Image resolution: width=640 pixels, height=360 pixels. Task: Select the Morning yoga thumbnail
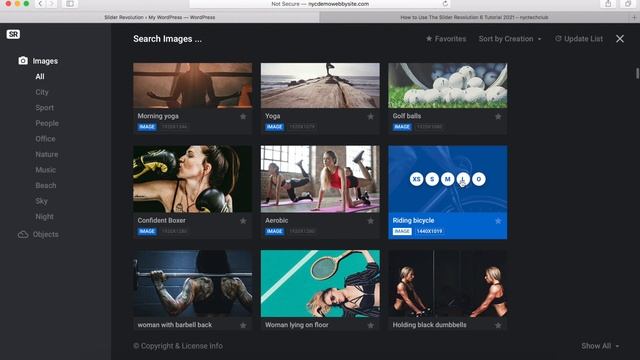click(193, 85)
